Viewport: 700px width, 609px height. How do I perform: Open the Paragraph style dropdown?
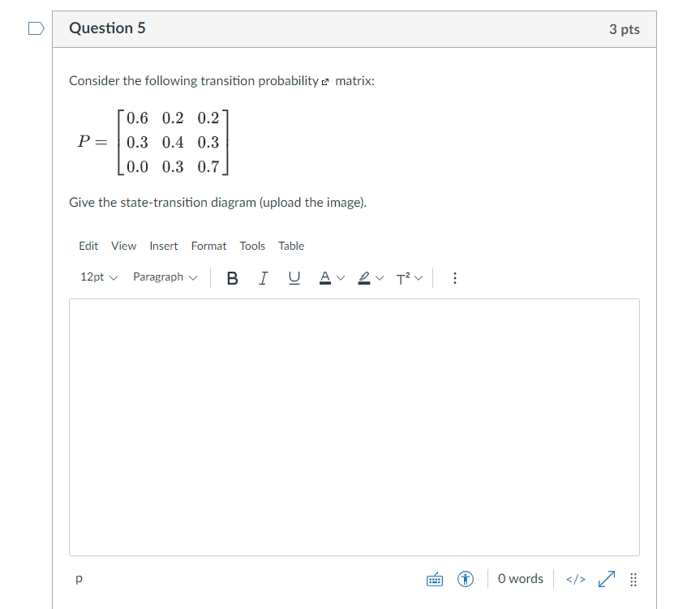tap(165, 277)
